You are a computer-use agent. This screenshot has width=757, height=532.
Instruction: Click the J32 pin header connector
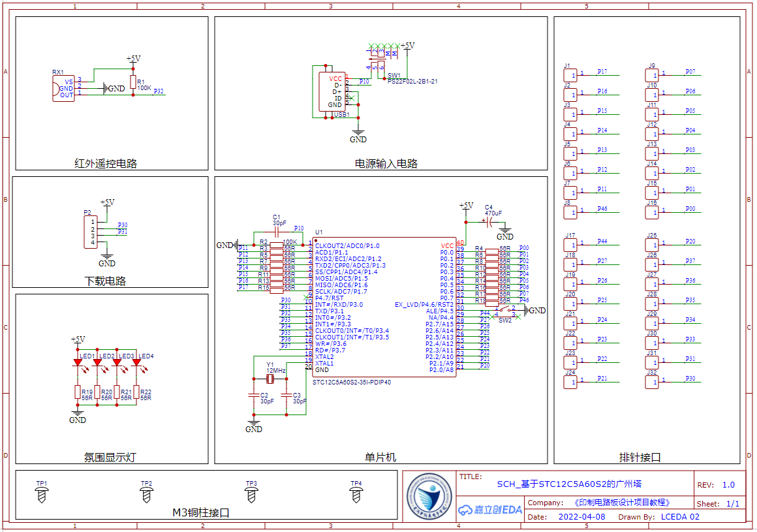(652, 382)
